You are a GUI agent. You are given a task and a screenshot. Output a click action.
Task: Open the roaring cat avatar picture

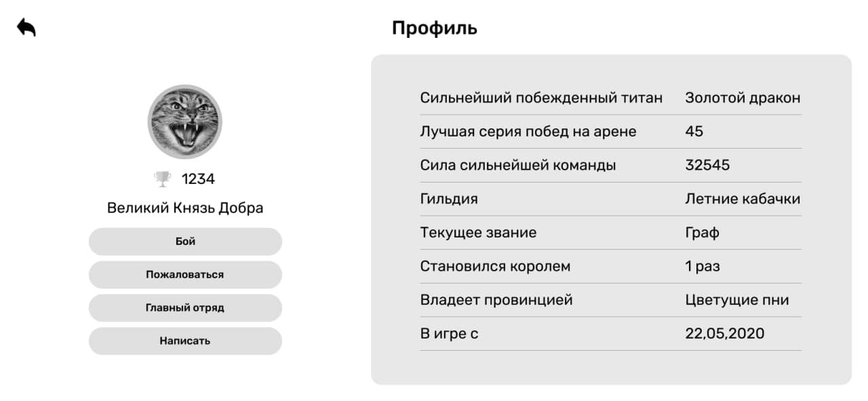coord(184,122)
